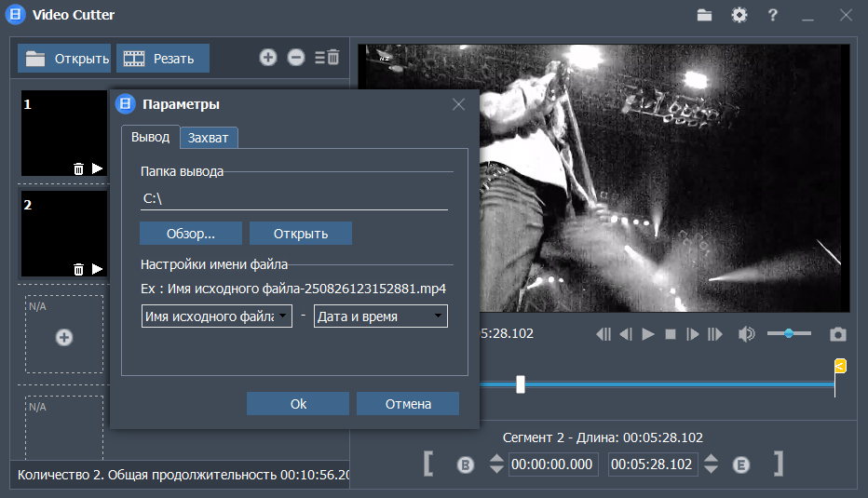This screenshot has height=498, width=868.
Task: Play segment 2 with its play icon
Action: [x=98, y=269]
